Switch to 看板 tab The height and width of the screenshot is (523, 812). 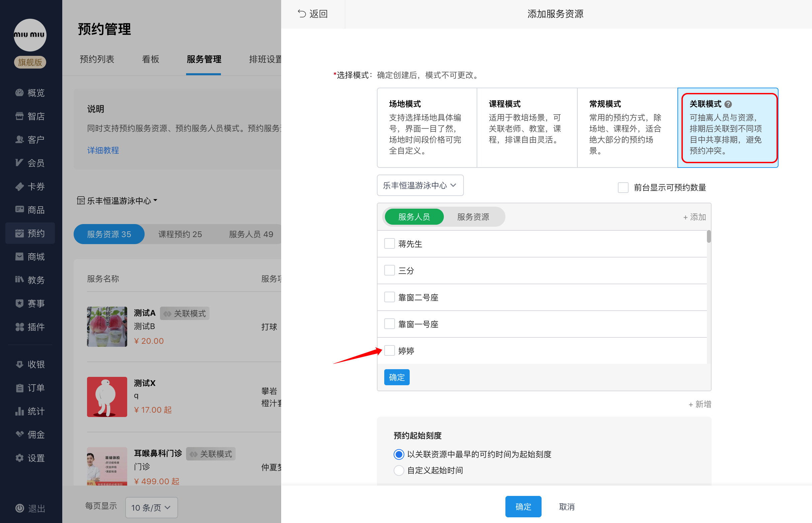[x=150, y=59]
